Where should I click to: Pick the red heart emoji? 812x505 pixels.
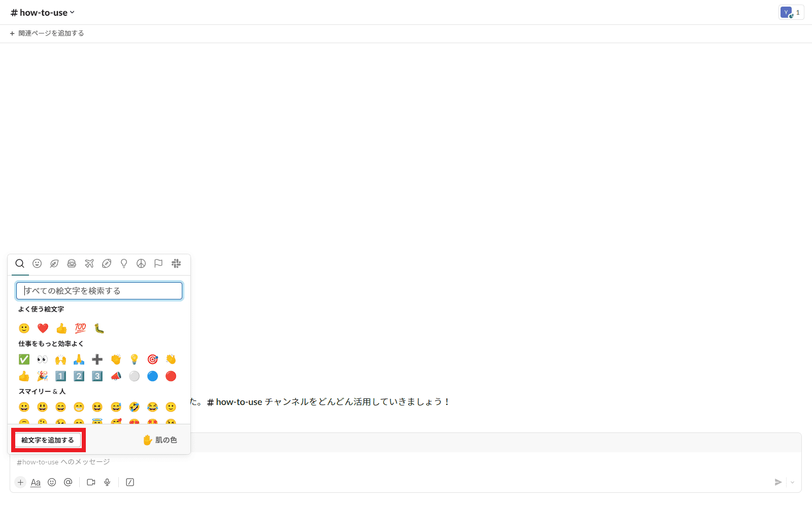(43, 328)
